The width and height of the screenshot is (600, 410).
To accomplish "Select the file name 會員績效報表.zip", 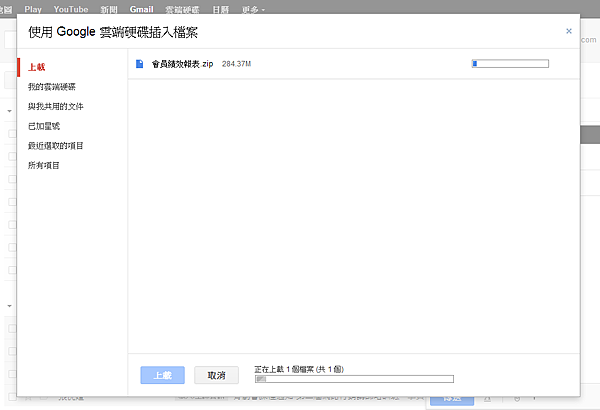I will coord(183,64).
